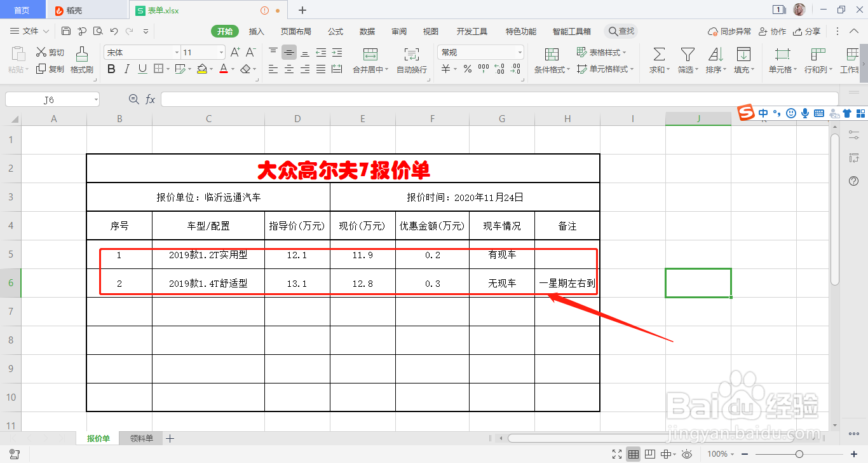Open the 开发工具 ribbon tab

click(x=472, y=31)
